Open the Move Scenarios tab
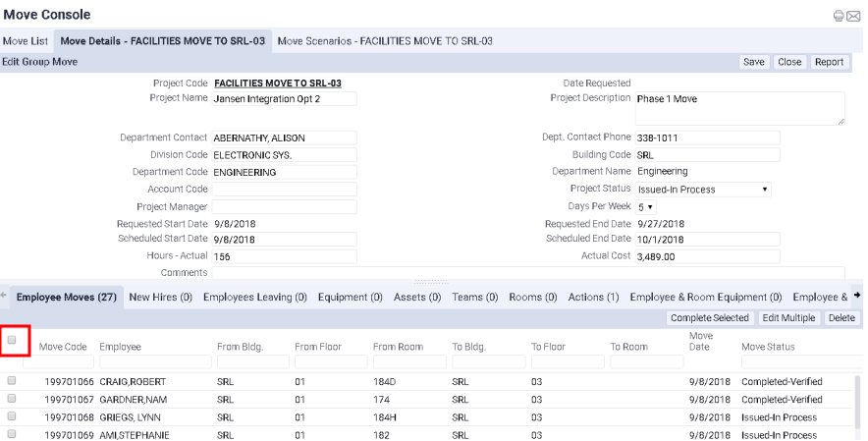 (x=384, y=41)
